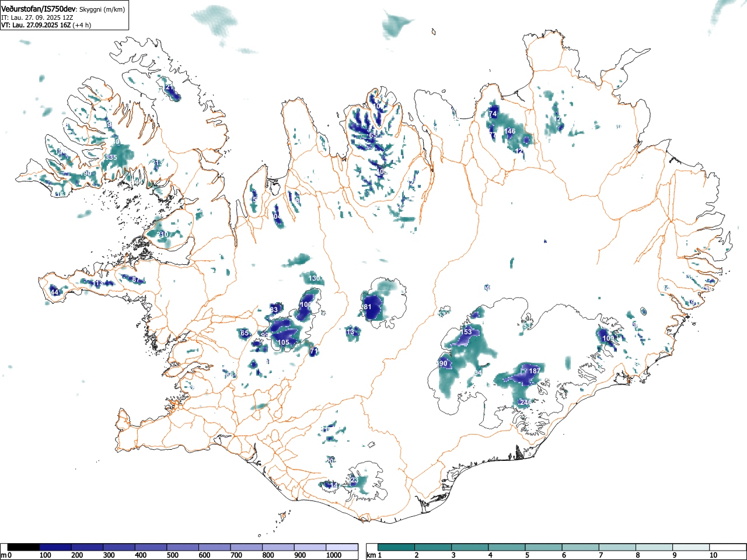Viewport: 747px width, 560px height.
Task: Select the 500 tick label in meter legend
Action: tap(173, 555)
